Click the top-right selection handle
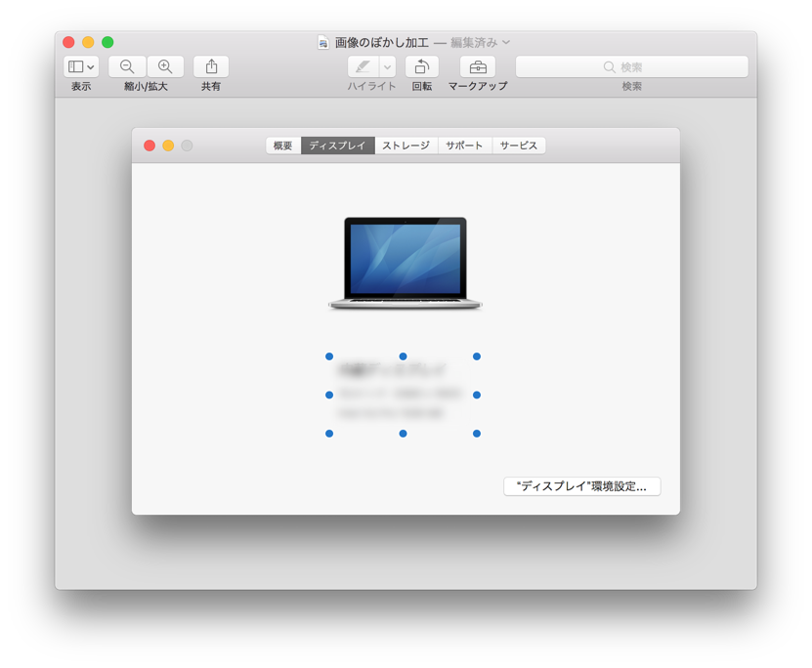 tap(477, 356)
